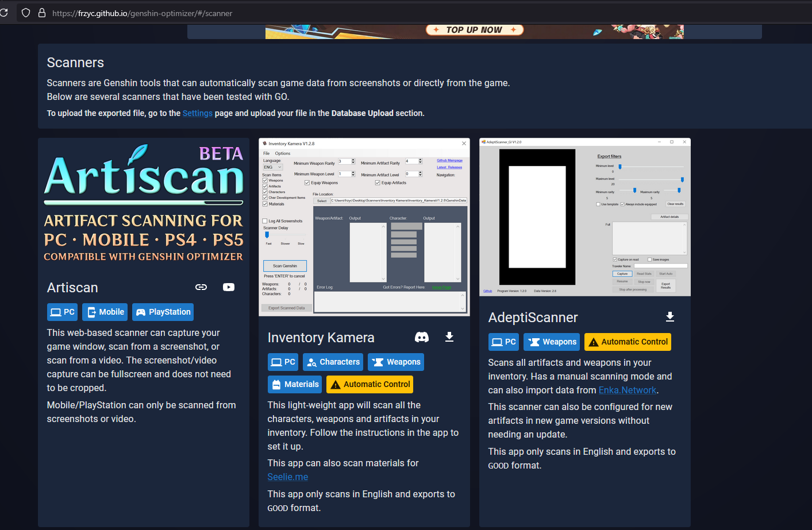This screenshot has height=530, width=812.
Task: Click the TOP UP NOW banner button
Action: (475, 30)
